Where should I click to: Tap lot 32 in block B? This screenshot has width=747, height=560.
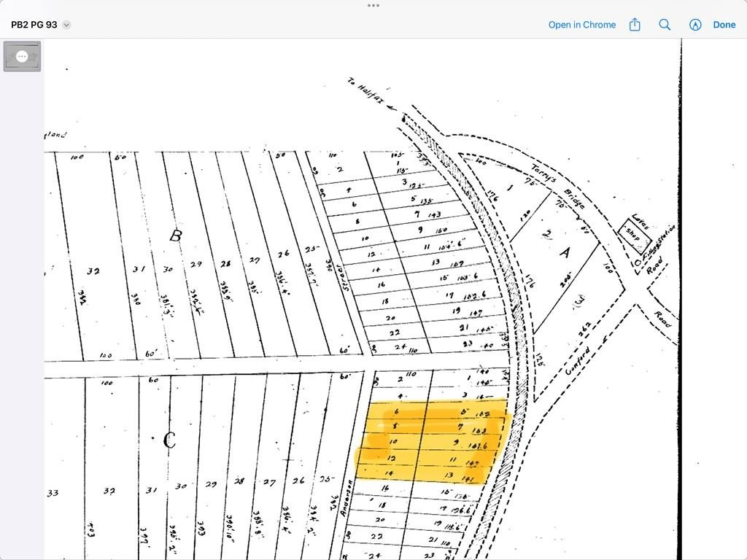coord(93,271)
